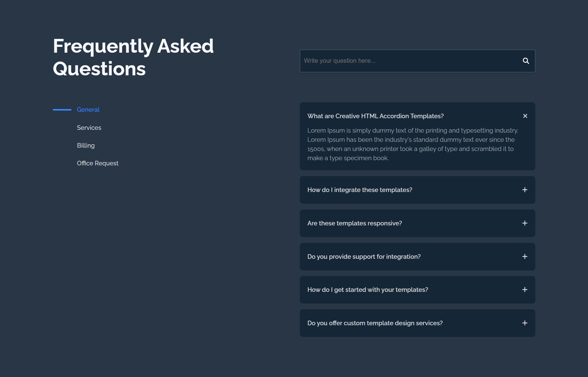Click the plus icon beside integration templates question
Viewport: 588px width, 377px height.
point(525,190)
